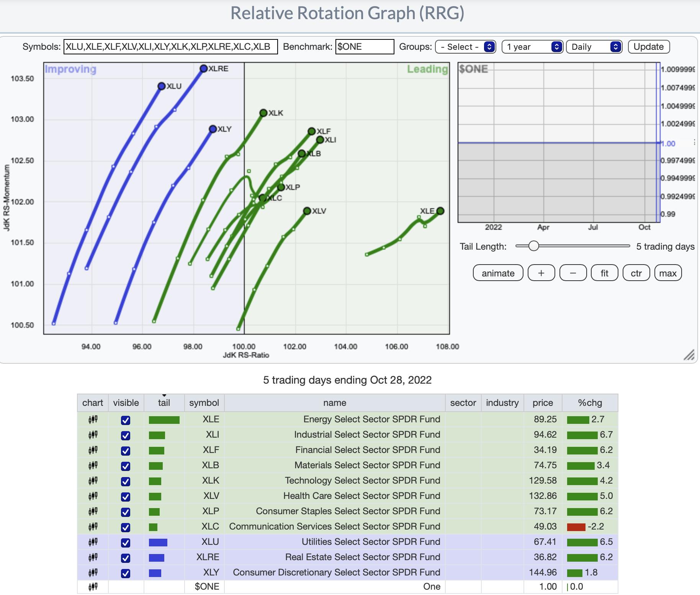This screenshot has height=595, width=700.
Task: Click chart icon for $ONE benchmark row
Action: [93, 587]
